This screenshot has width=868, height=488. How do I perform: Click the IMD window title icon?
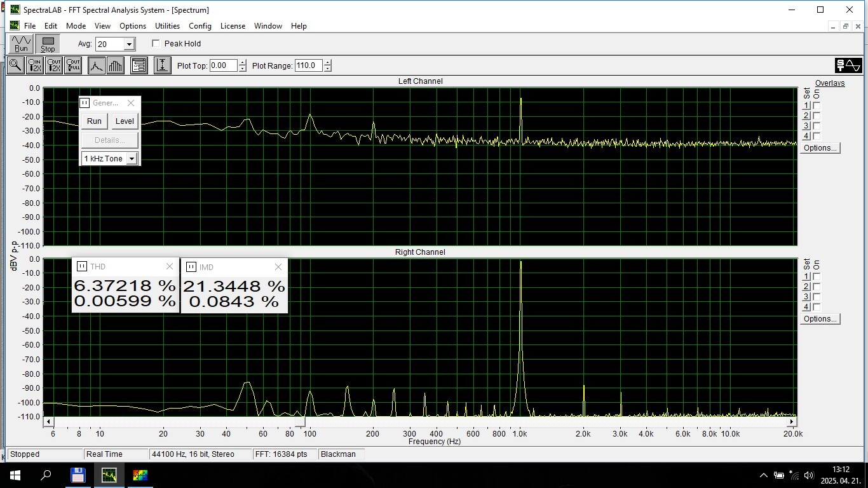191,267
